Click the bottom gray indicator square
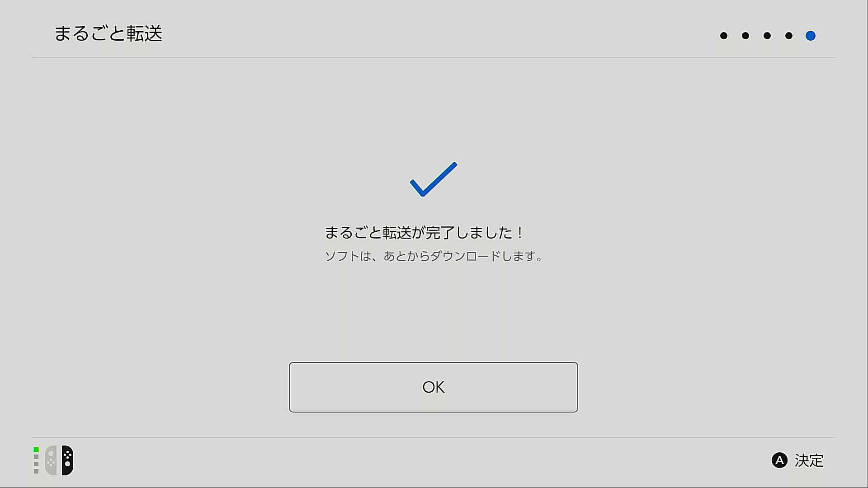 pyautogui.click(x=36, y=471)
